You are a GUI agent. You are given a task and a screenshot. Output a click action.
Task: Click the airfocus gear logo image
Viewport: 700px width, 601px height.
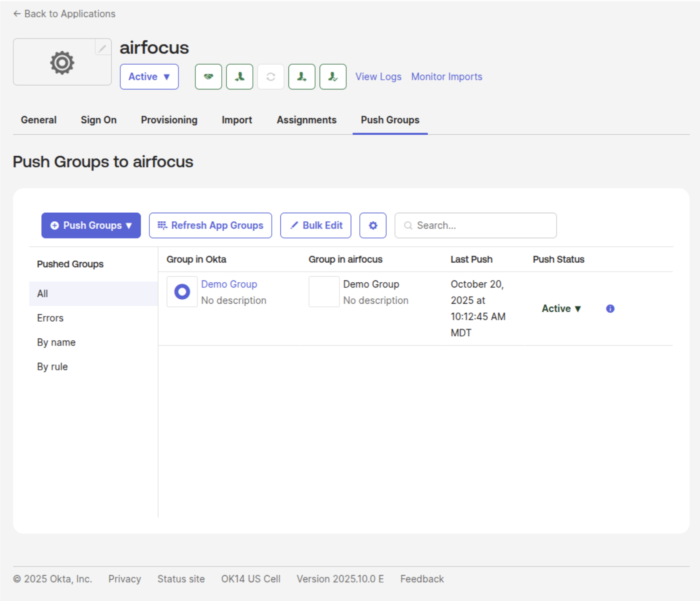coord(62,62)
